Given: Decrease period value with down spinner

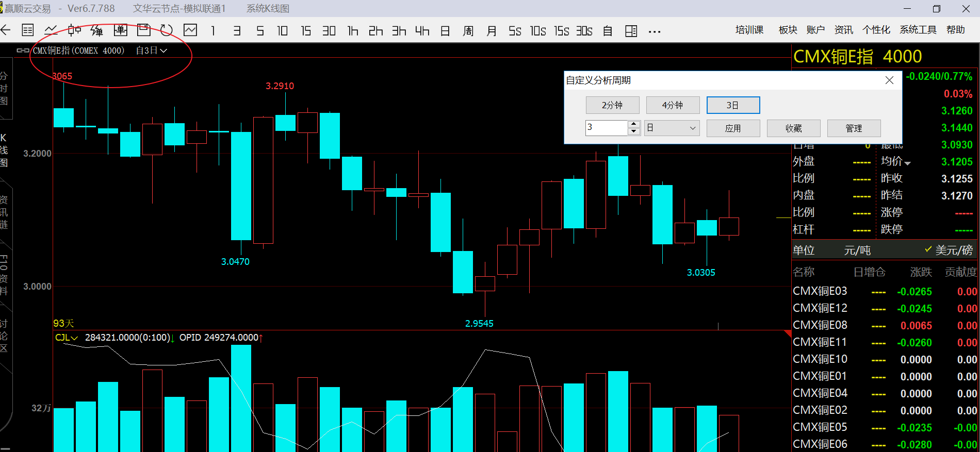Looking at the screenshot, I should point(634,131).
